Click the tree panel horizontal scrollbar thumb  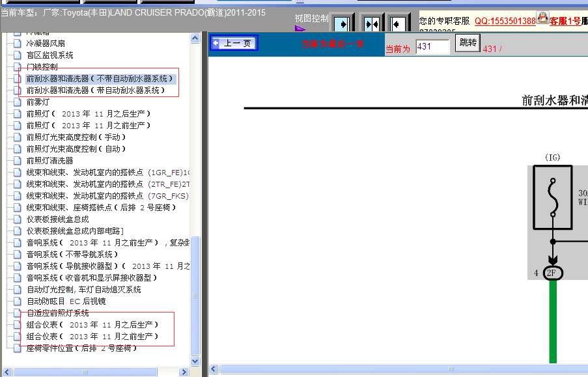[x=85, y=372]
